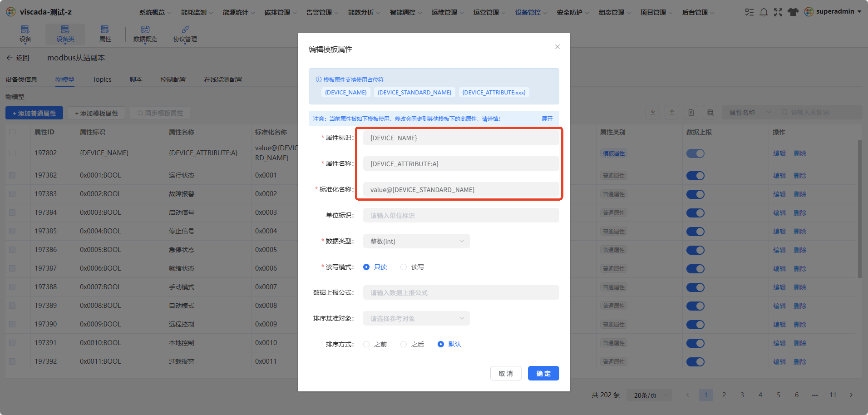Viewport: 868px width, 415px height.
Task: Go to next page arrow
Action: pos(851,395)
